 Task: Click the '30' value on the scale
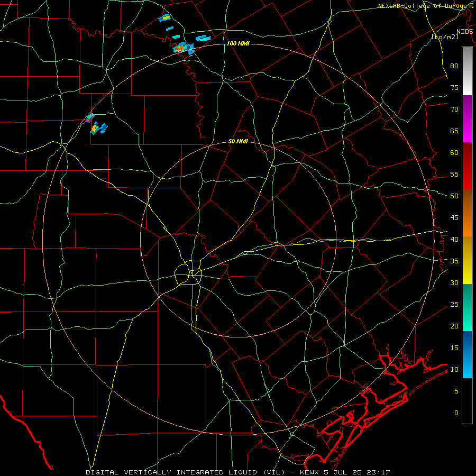454,283
